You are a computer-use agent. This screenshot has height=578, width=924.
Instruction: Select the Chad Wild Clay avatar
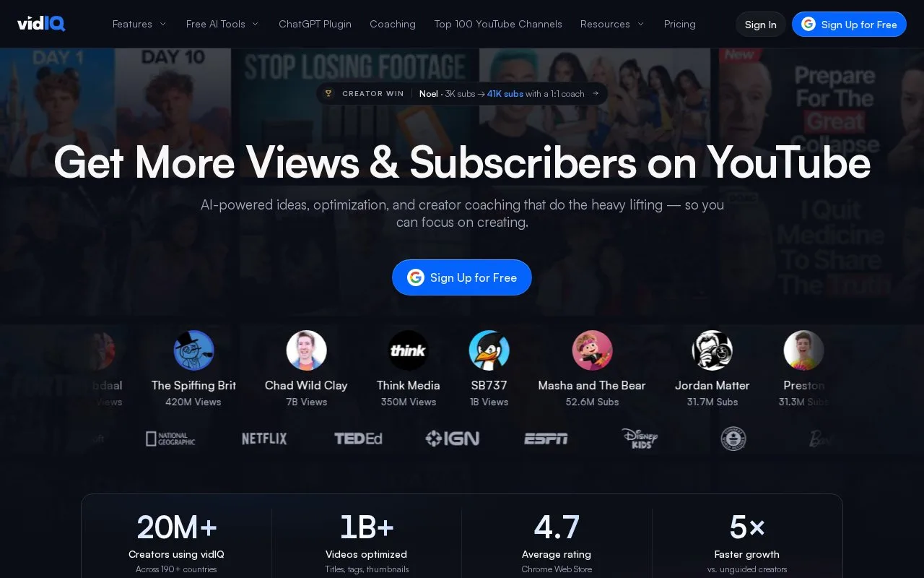pos(306,350)
